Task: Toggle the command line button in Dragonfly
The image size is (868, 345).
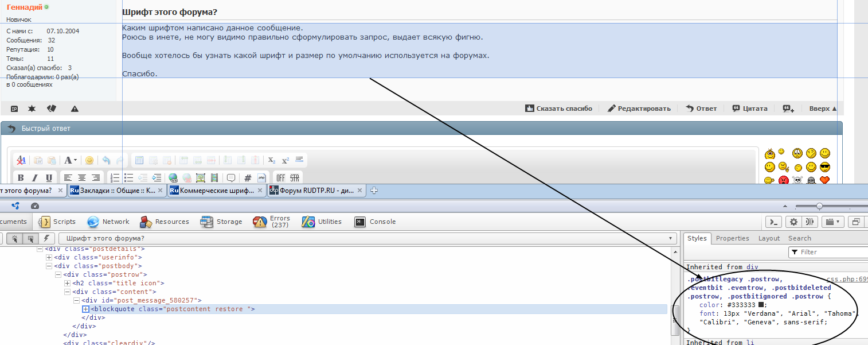Action: point(774,222)
